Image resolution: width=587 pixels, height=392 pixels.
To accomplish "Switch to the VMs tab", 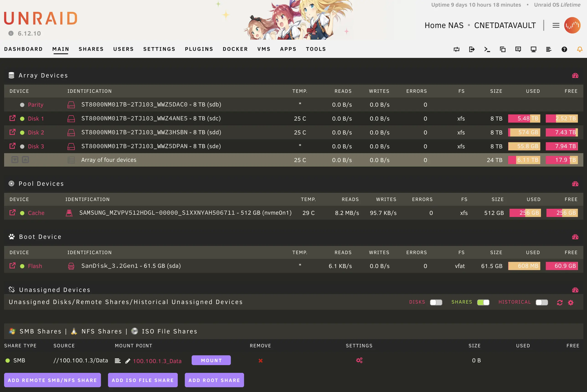I will pos(264,49).
